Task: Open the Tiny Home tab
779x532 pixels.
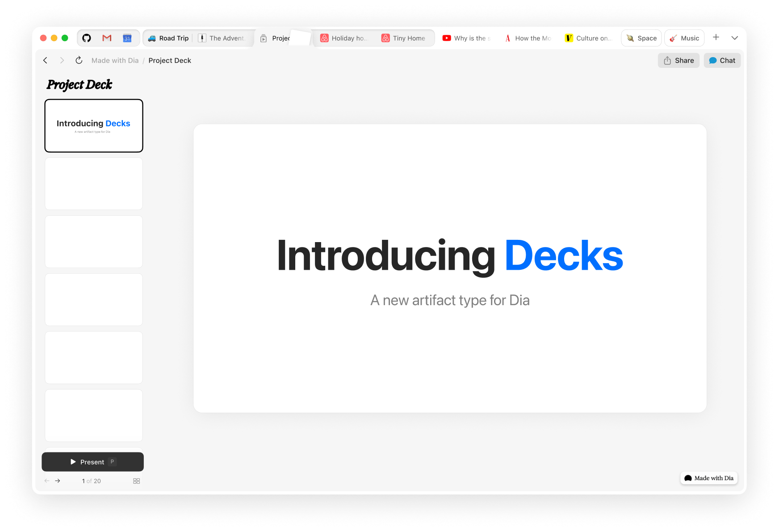Action: click(x=403, y=38)
